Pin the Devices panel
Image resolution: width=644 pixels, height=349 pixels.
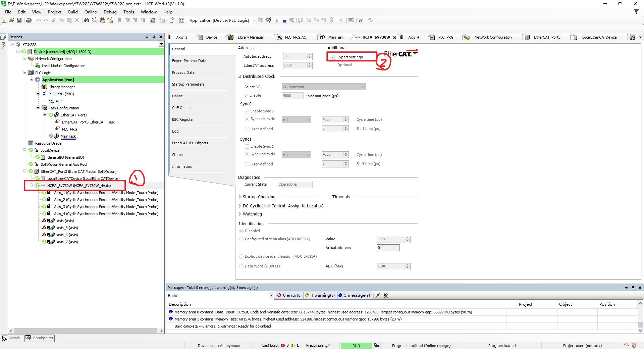[x=154, y=37]
